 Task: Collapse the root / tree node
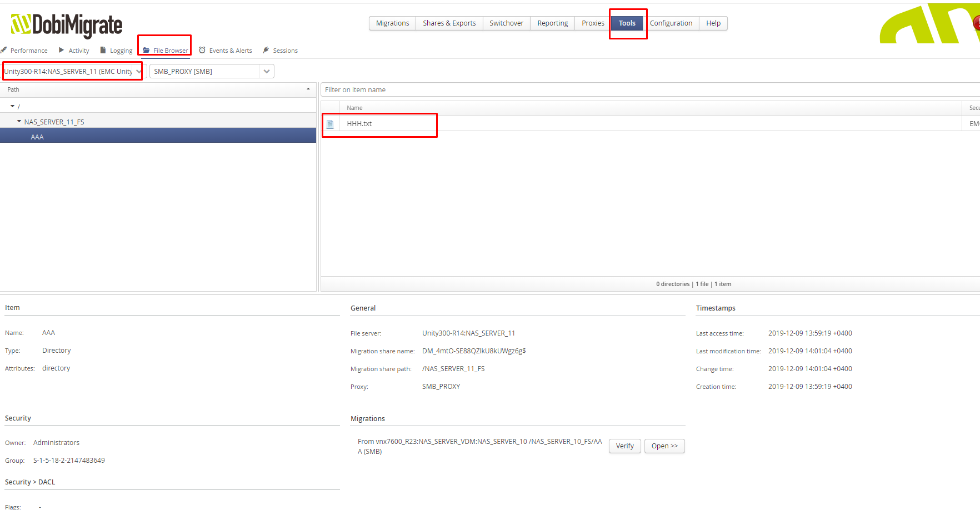[x=12, y=106]
